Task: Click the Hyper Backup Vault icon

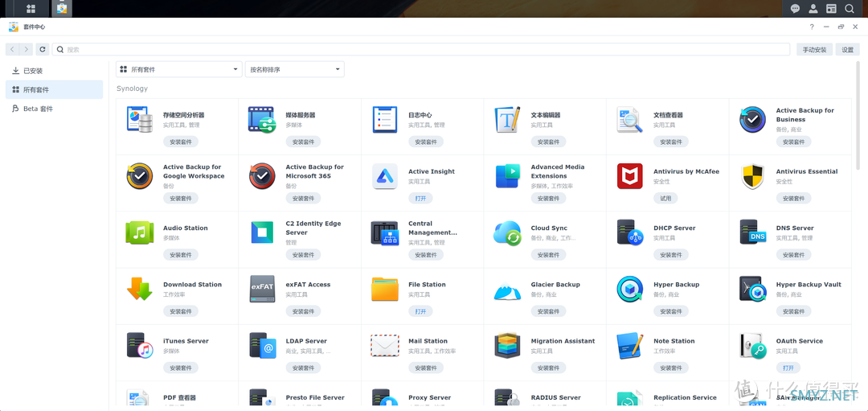Action: click(x=752, y=289)
